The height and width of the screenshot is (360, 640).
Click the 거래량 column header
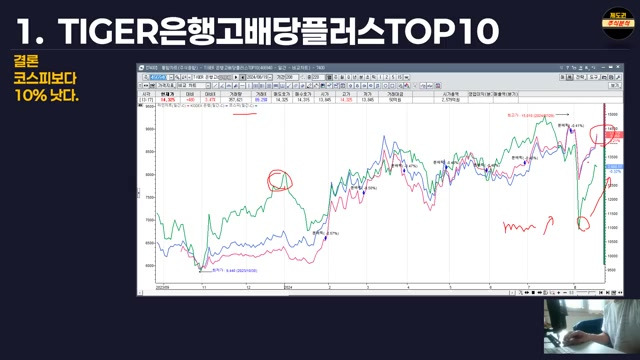[x=236, y=94]
